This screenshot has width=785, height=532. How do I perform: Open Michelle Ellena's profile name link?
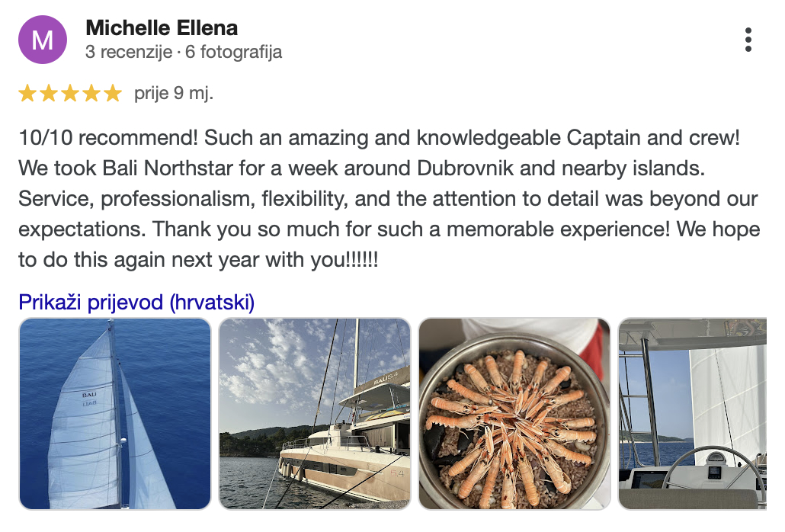[x=162, y=28]
